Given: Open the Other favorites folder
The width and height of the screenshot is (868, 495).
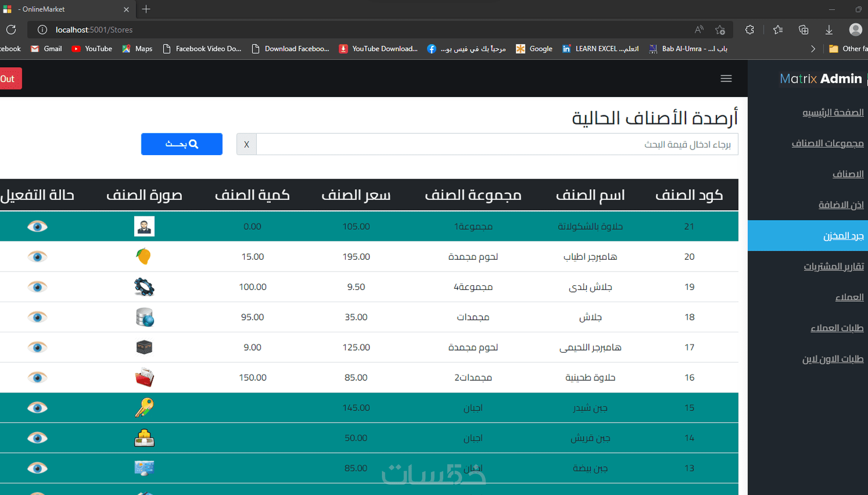Looking at the screenshot, I should coord(848,48).
